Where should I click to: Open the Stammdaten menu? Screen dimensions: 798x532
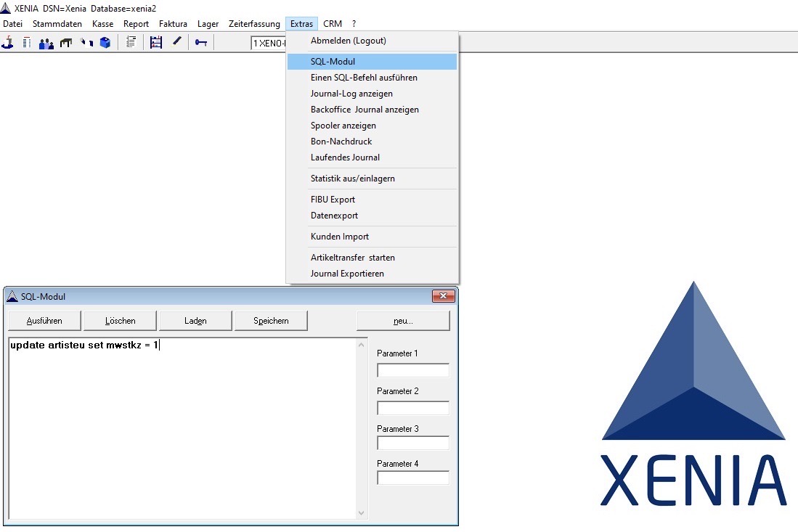(57, 23)
